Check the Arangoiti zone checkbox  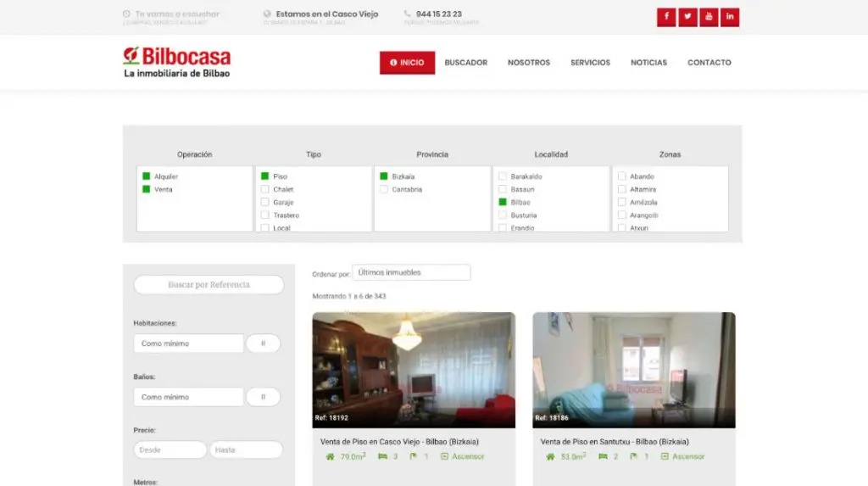[621, 215]
